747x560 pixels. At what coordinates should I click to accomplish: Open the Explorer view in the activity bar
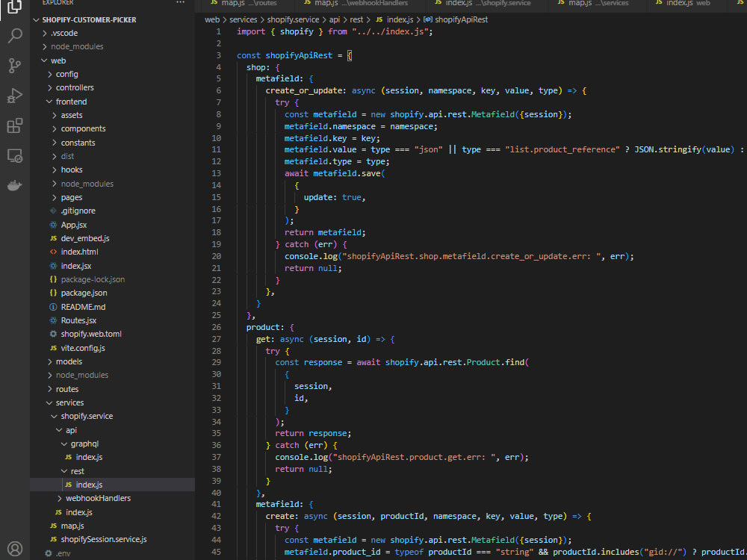tap(14, 6)
